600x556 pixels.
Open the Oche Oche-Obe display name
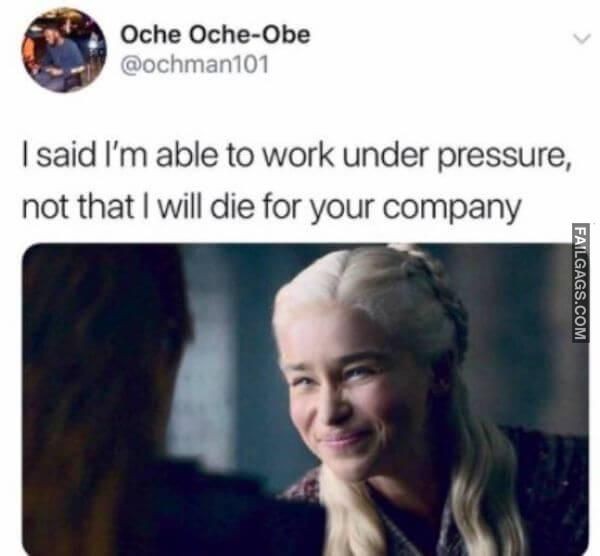(x=215, y=35)
